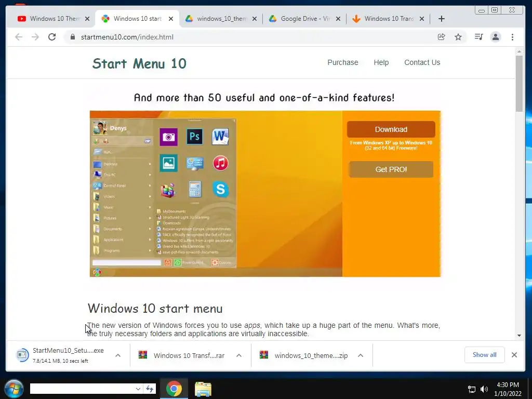Click the pictures app icon in the preview
The image size is (532, 399).
pos(169,163)
